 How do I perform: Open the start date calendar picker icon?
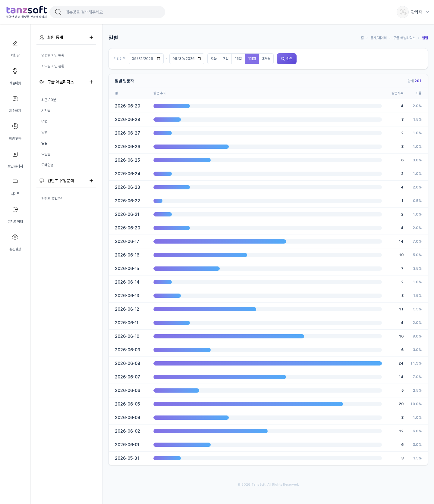pyautogui.click(x=159, y=59)
